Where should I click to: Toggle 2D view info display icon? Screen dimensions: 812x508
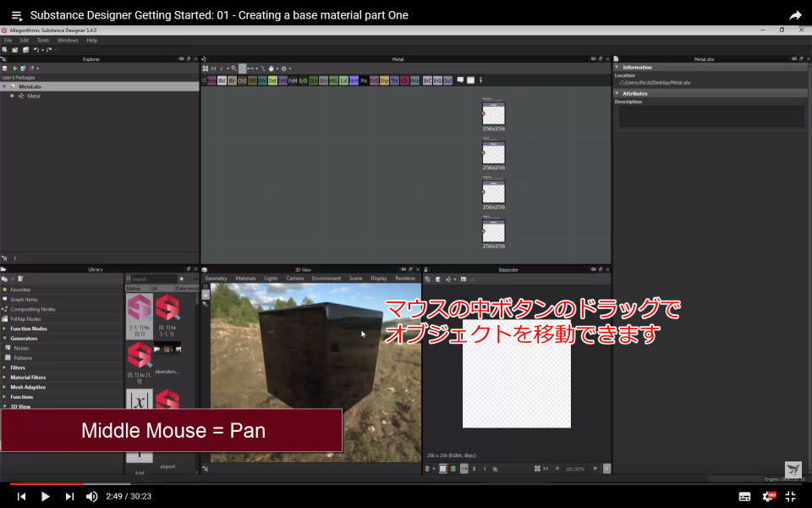(485, 468)
